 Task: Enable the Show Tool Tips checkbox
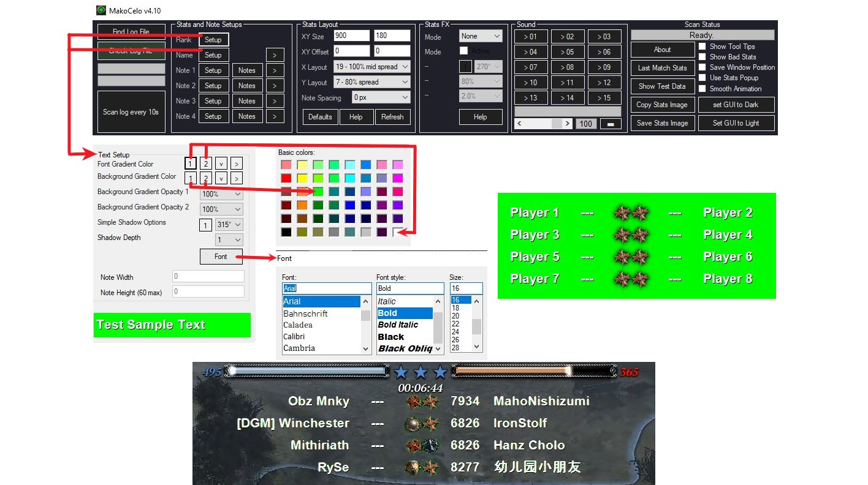pos(702,47)
